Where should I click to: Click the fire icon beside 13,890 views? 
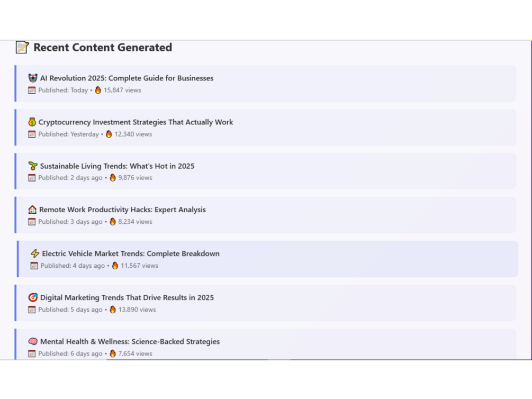click(x=113, y=310)
